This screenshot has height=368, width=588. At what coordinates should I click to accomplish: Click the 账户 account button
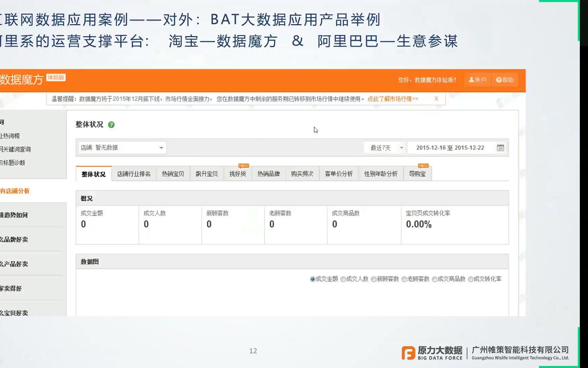tap(477, 80)
